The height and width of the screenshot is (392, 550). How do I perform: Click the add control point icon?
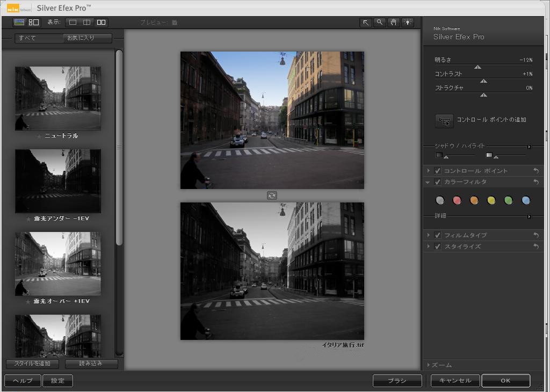[x=444, y=121]
